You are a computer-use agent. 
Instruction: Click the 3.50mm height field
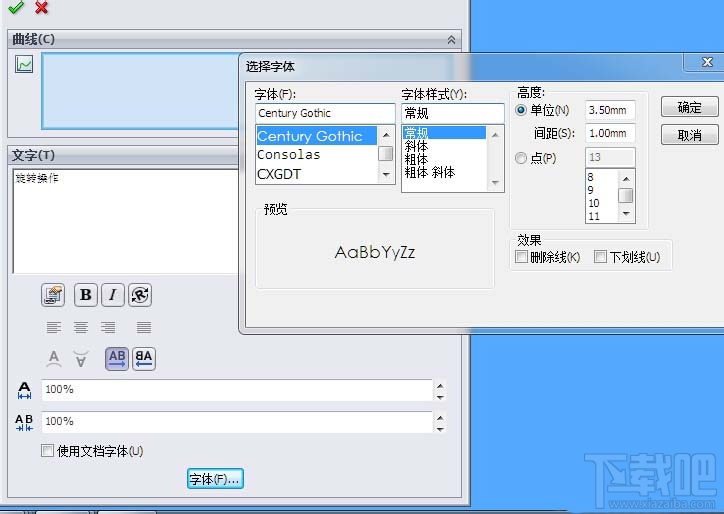tap(610, 110)
